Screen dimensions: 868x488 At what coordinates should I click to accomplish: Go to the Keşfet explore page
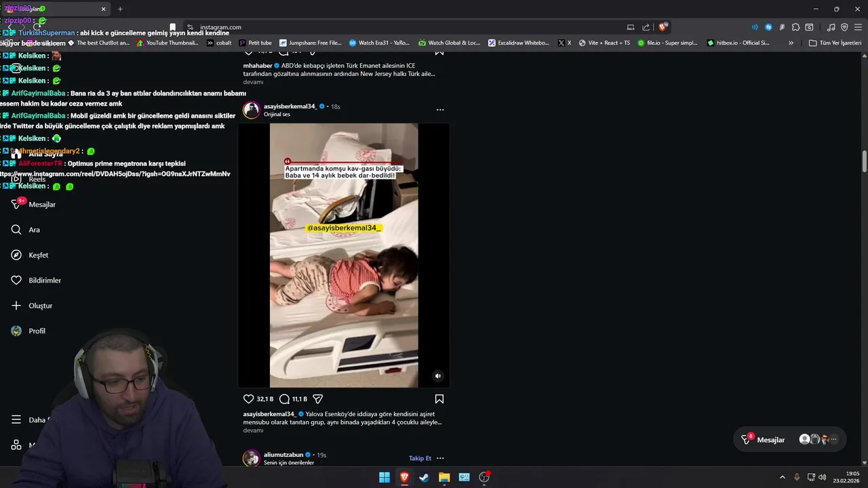pyautogui.click(x=30, y=255)
